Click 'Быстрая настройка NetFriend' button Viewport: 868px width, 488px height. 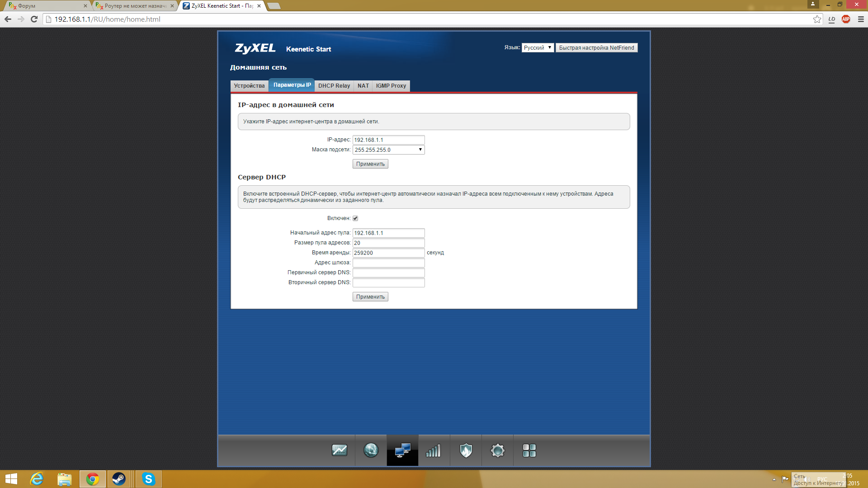click(x=597, y=48)
